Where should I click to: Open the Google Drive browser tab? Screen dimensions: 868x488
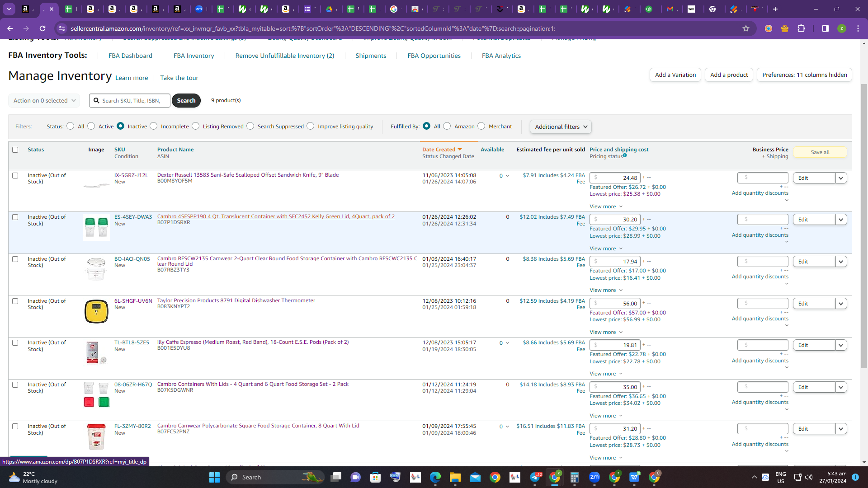[330, 9]
